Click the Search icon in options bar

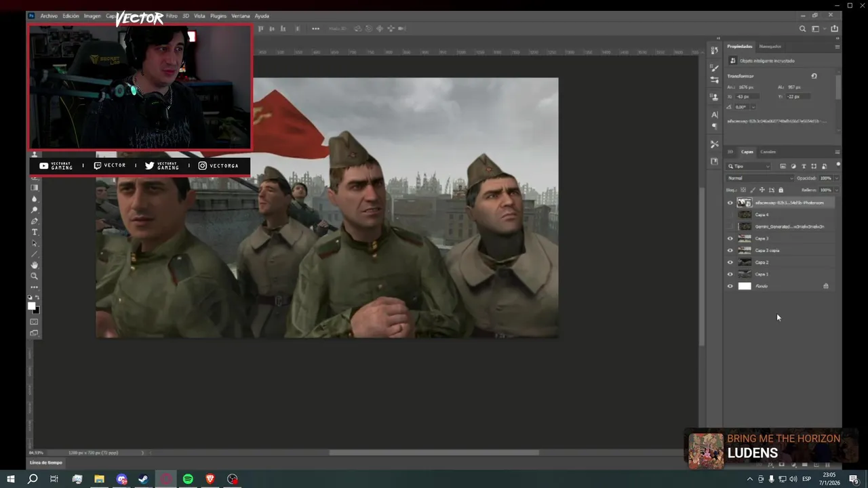[803, 28]
